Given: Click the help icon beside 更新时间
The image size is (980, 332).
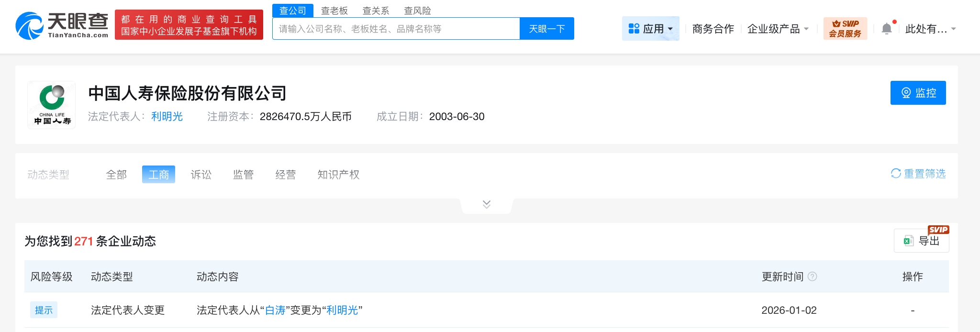Looking at the screenshot, I should click(812, 277).
